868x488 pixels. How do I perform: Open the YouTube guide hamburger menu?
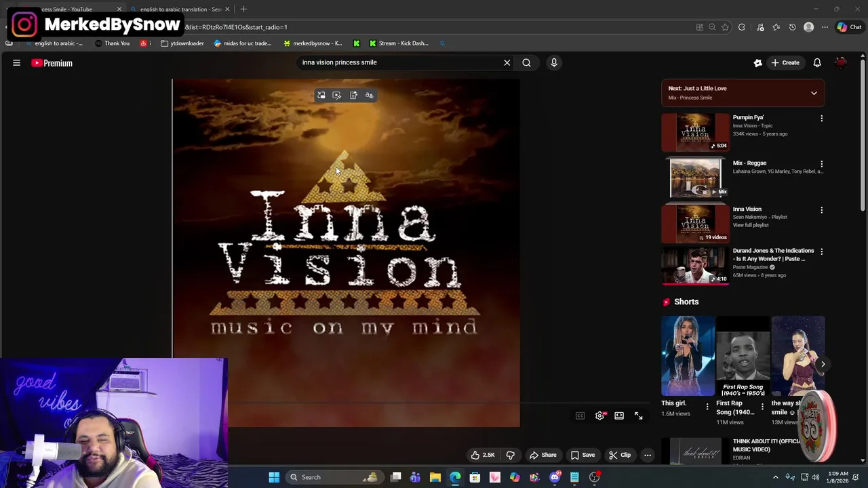16,63
